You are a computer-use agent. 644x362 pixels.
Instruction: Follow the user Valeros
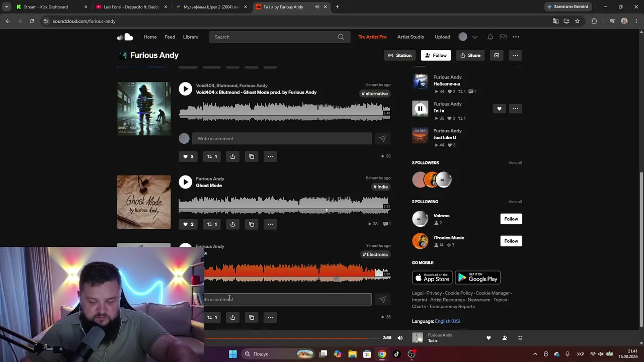[x=511, y=219]
